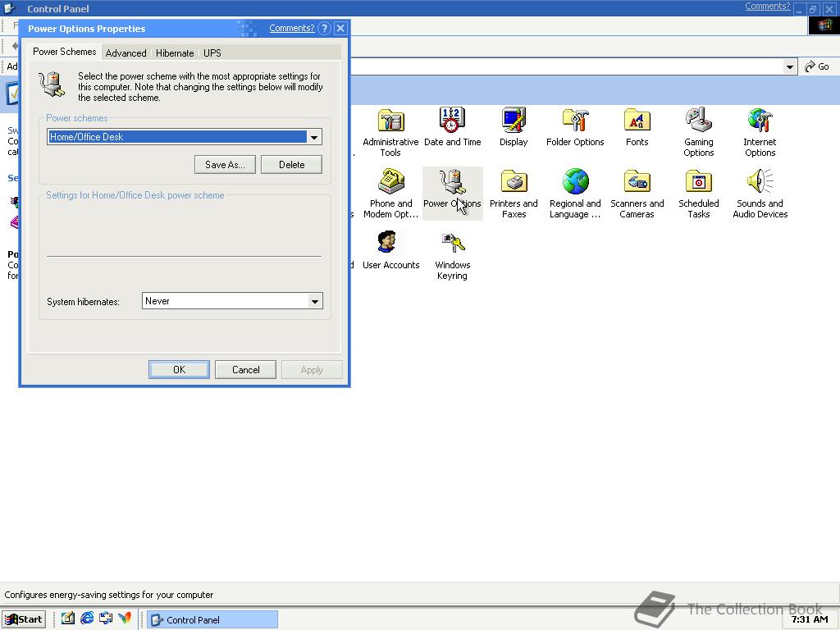
Task: Expand the System hibernates dropdown
Action: [x=315, y=301]
